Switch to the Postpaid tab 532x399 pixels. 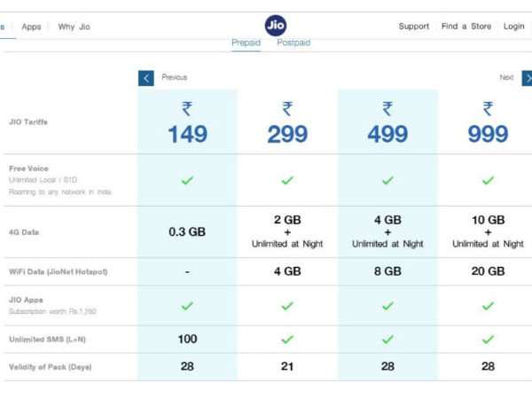pos(293,43)
